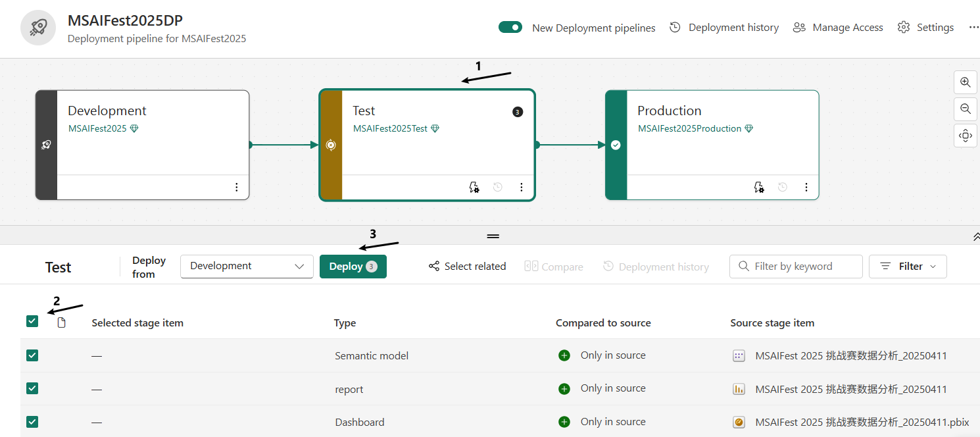Click Select related
This screenshot has height=437, width=980.
[467, 267]
